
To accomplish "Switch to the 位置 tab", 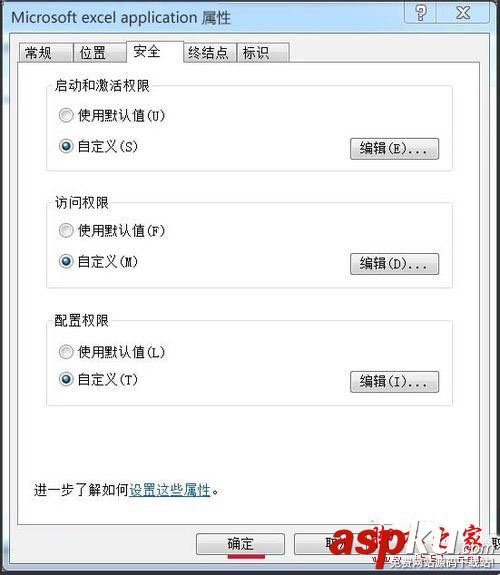I will click(x=99, y=53).
